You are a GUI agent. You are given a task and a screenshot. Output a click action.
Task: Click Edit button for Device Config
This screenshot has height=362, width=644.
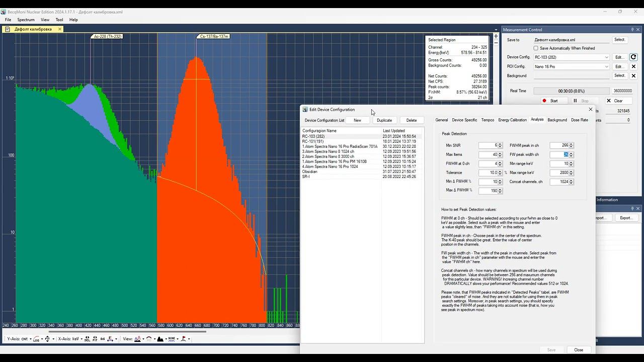pos(619,57)
